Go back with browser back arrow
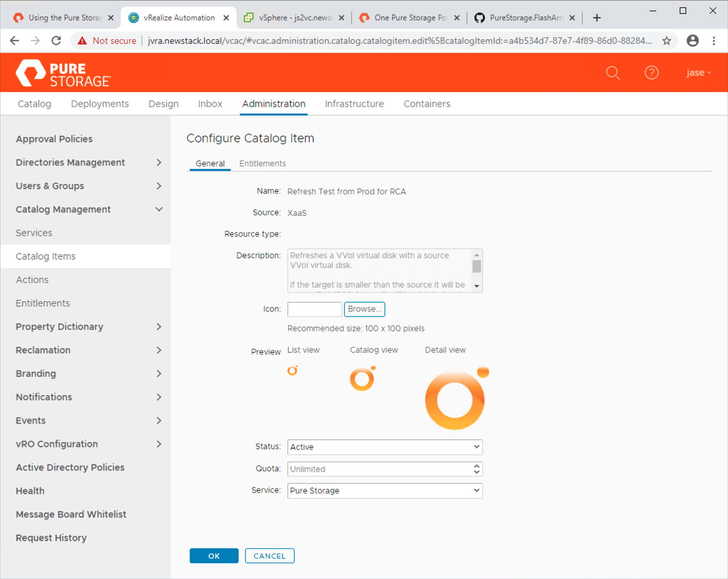This screenshot has height=579, width=728. pos(14,41)
